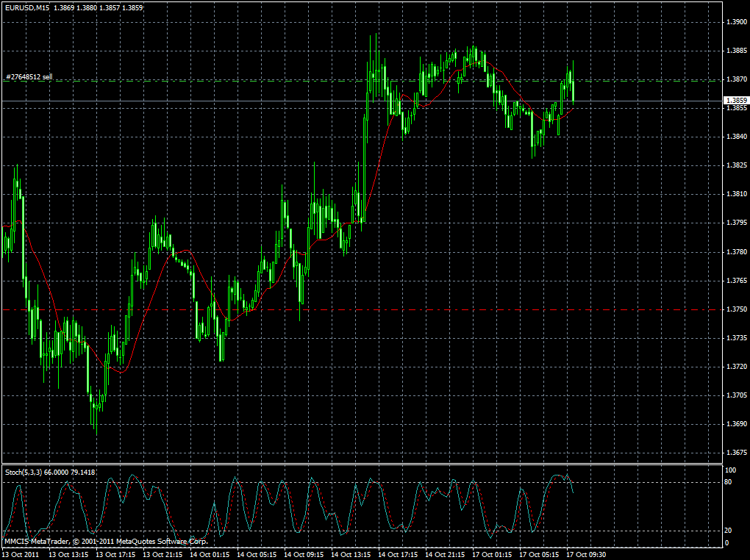Click the green dashed sell order line
750x560 pixels.
click(x=362, y=82)
